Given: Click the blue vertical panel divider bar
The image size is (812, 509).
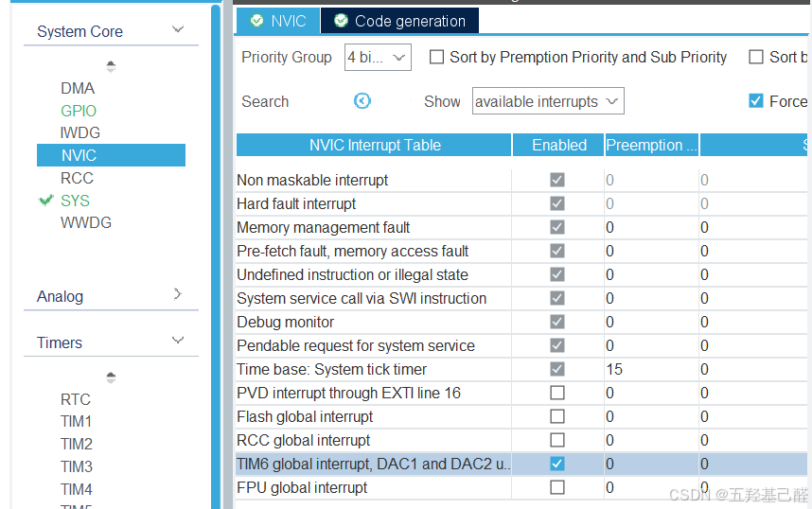Looking at the screenshot, I should pyautogui.click(x=216, y=256).
